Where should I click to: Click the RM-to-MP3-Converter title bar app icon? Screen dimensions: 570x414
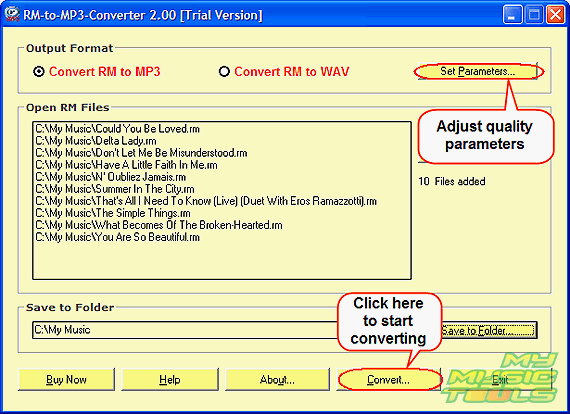click(x=12, y=15)
